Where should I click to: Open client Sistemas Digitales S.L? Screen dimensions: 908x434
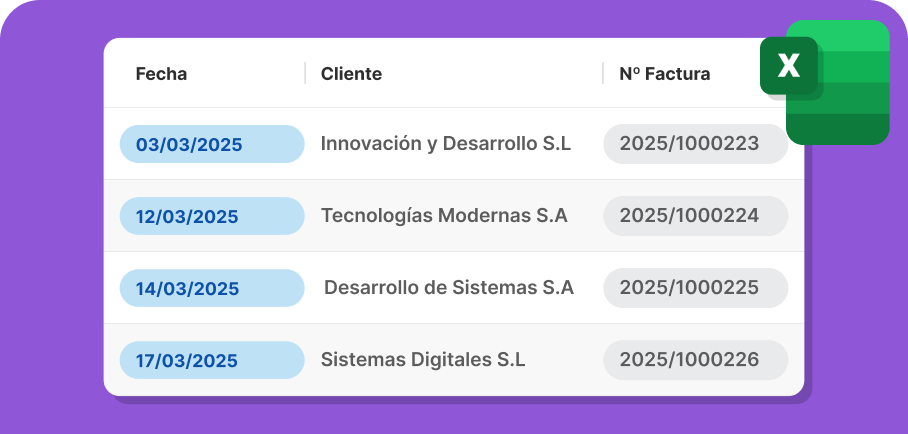(x=423, y=360)
